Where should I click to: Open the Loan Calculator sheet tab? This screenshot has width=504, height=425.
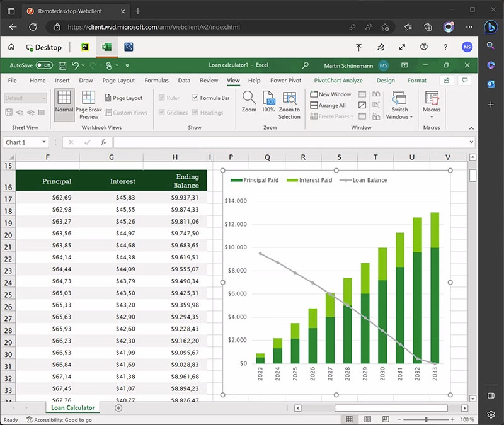pos(73,408)
